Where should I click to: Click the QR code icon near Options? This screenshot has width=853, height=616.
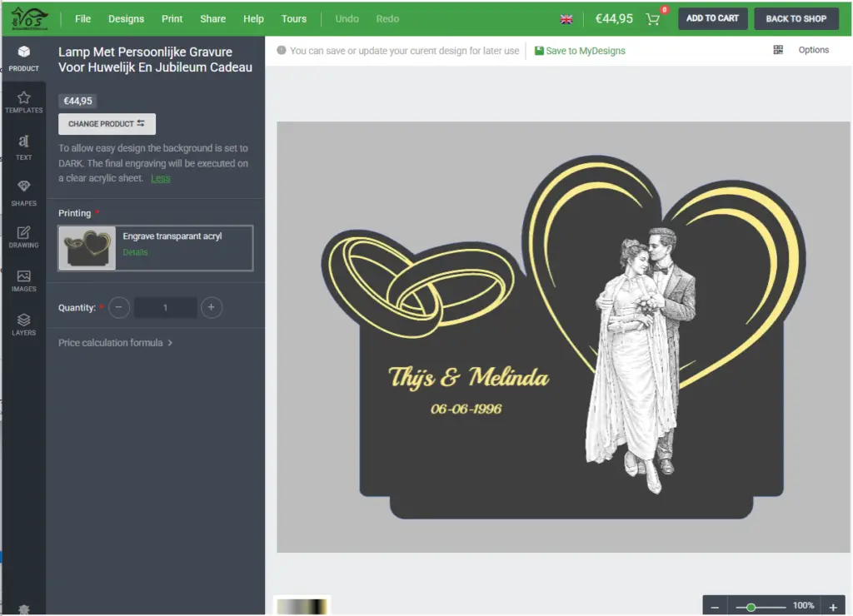point(778,50)
